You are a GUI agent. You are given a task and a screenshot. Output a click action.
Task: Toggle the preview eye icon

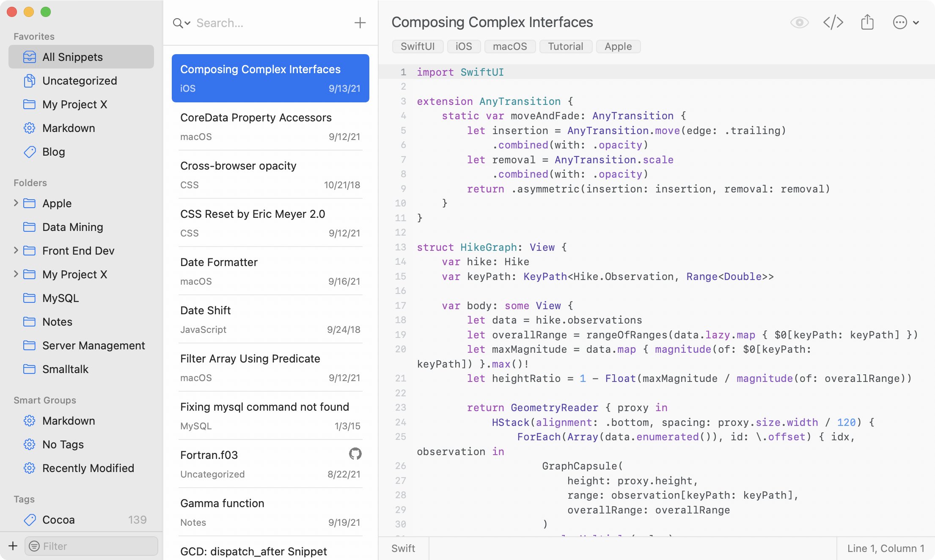point(799,22)
